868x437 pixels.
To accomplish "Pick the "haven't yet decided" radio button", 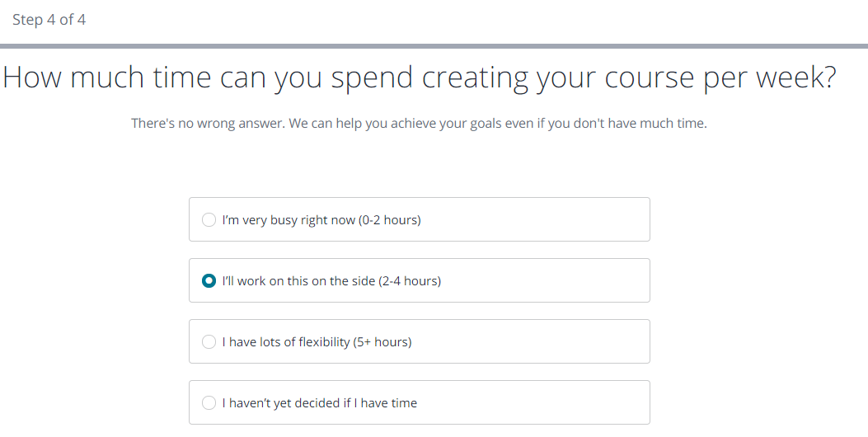I will coord(209,403).
